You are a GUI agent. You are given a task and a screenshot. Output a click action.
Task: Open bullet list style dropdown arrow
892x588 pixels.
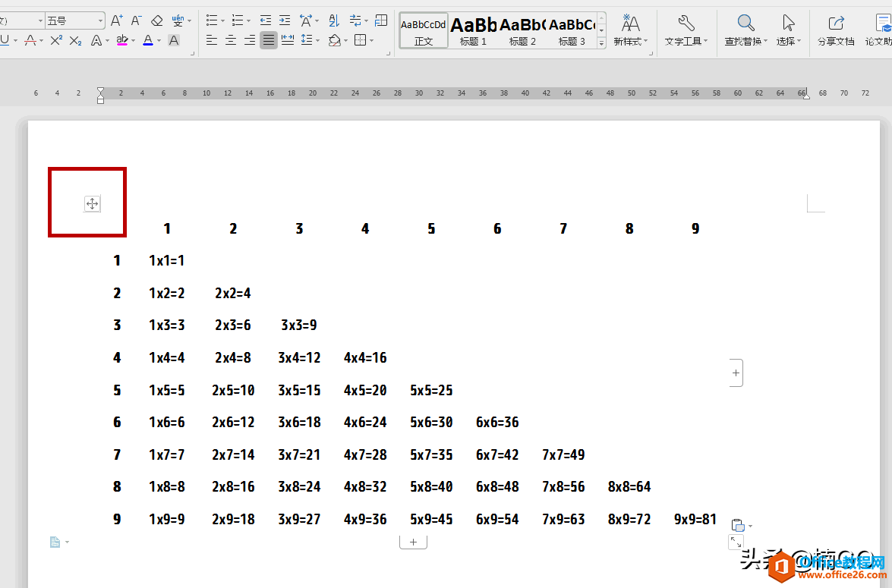pyautogui.click(x=222, y=21)
